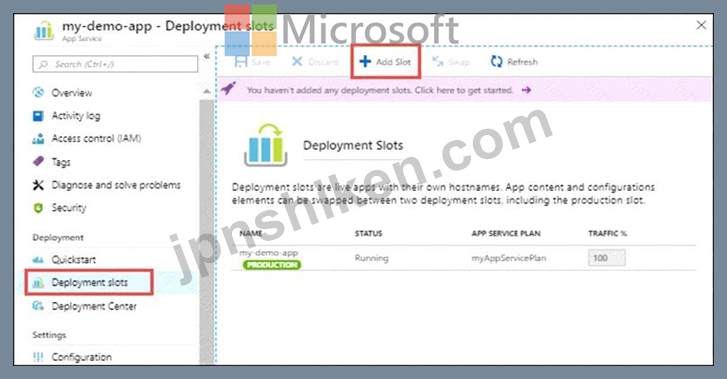Click the Save label in the toolbar

pyautogui.click(x=261, y=62)
